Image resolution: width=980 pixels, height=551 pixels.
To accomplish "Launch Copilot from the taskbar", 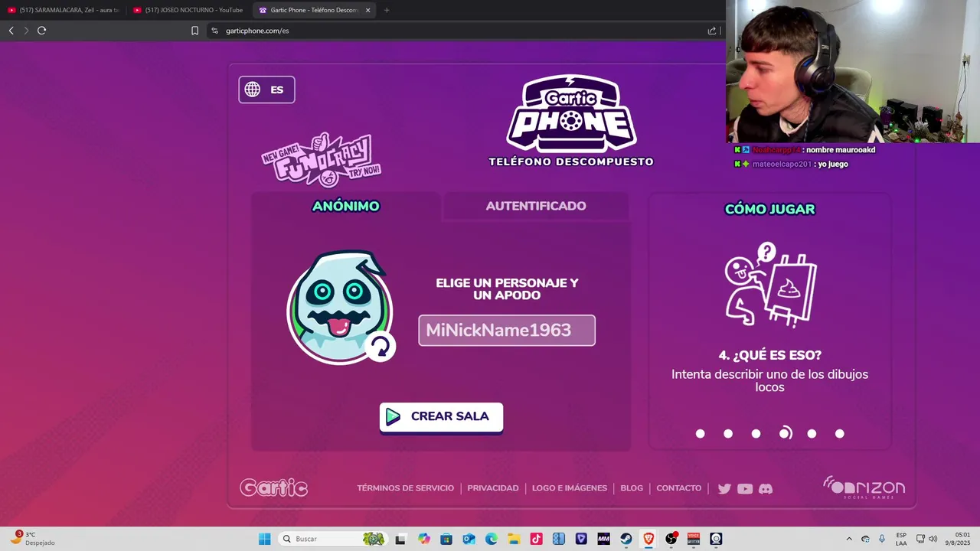I will pyautogui.click(x=424, y=539).
